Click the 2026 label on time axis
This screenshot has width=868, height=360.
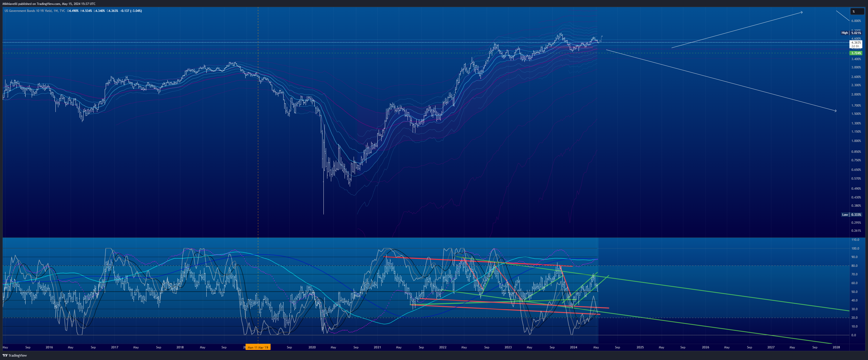[705, 347]
